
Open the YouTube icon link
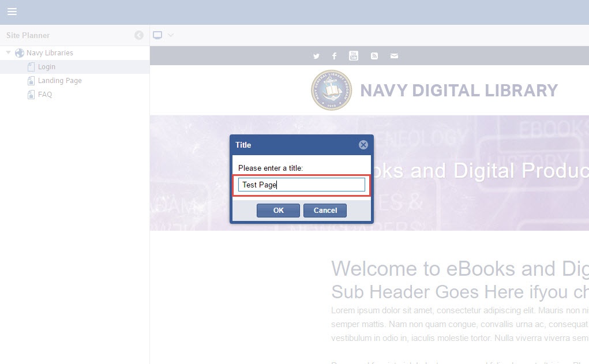pos(354,56)
